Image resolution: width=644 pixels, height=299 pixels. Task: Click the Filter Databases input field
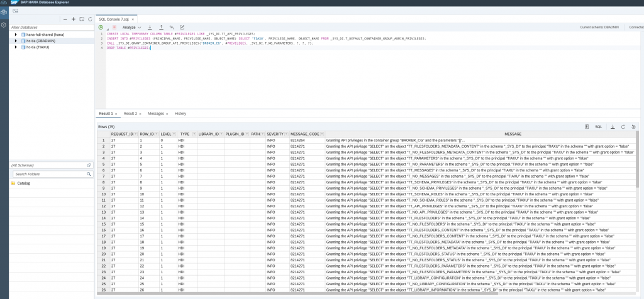52,27
